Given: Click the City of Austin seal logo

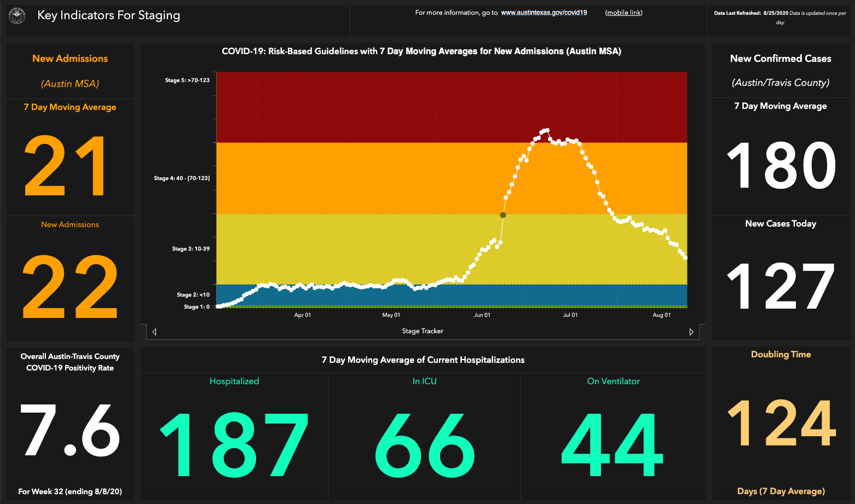Looking at the screenshot, I should 18,16.
